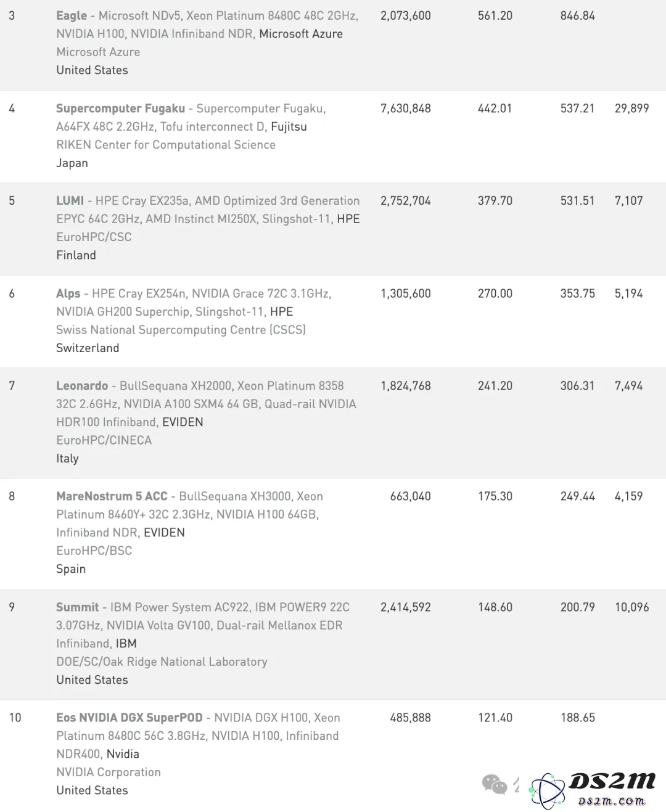Viewport: 666px width, 812px height.
Task: Click the Nvidia vendor link in Eos row
Action: [x=123, y=754]
